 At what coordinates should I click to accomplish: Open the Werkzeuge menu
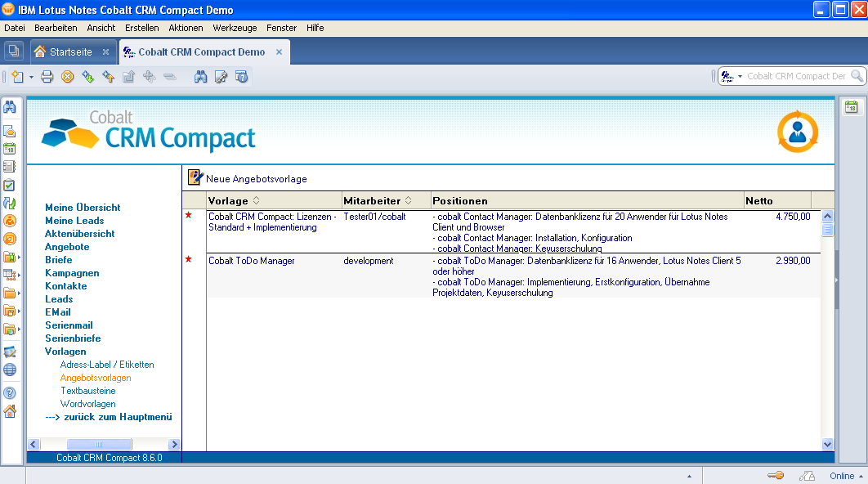point(235,28)
